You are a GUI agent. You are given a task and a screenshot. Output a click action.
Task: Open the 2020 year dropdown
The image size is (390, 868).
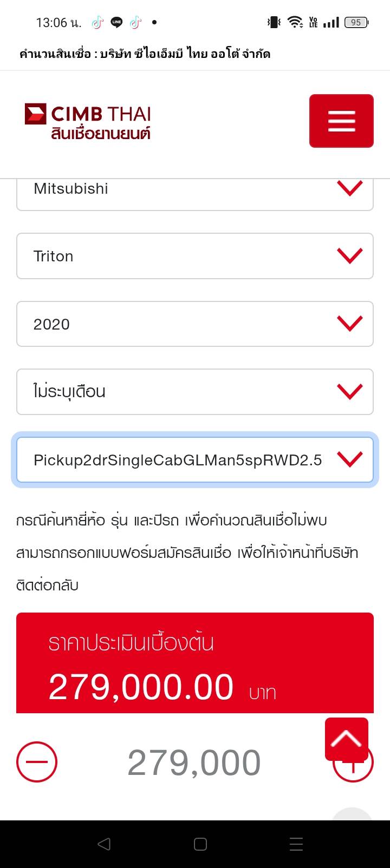tap(195, 324)
